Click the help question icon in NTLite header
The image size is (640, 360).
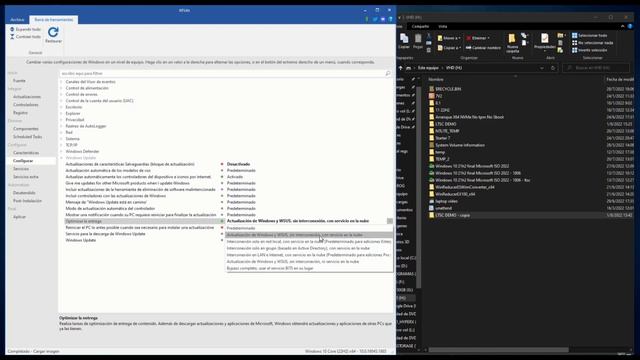391,19
